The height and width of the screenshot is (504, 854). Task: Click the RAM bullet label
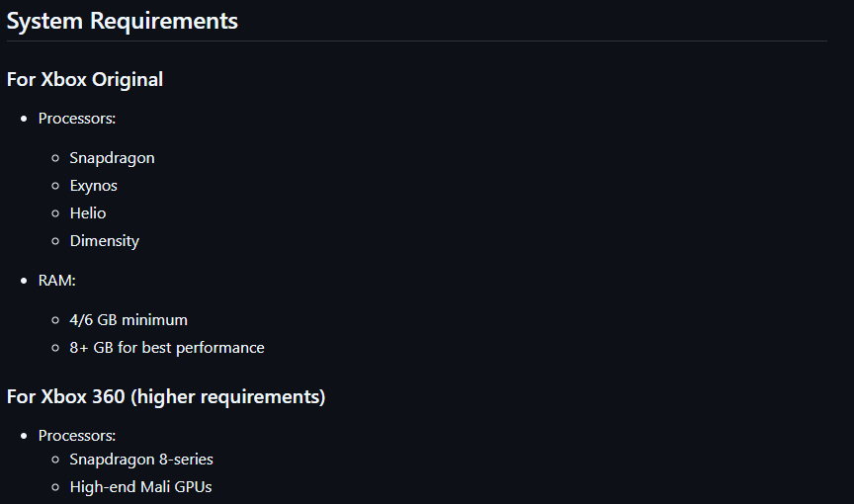56,281
